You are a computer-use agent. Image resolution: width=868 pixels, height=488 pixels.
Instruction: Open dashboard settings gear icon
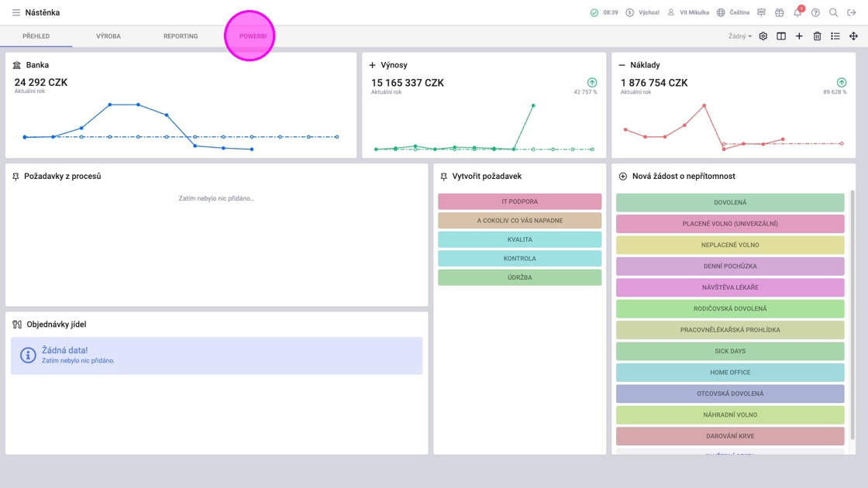763,36
